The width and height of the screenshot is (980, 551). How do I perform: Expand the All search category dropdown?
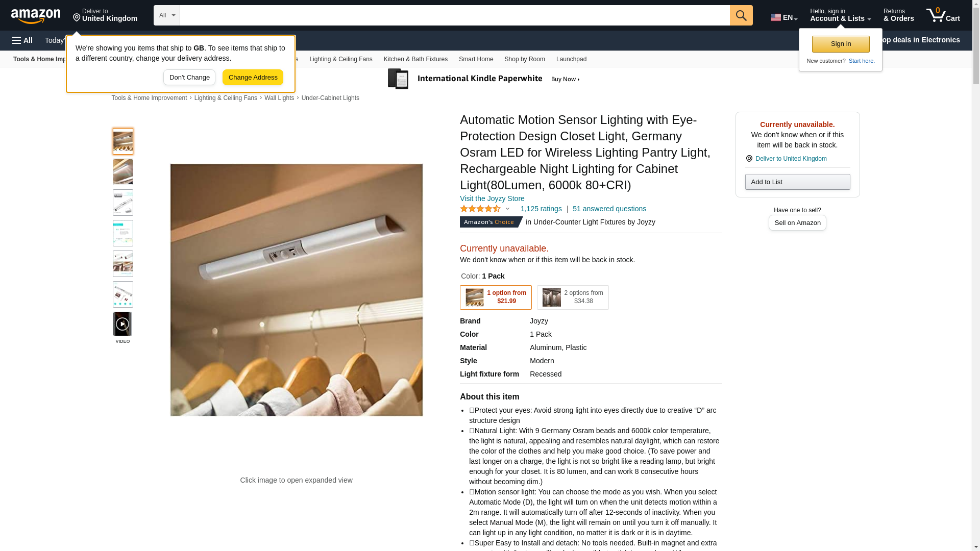click(x=167, y=15)
